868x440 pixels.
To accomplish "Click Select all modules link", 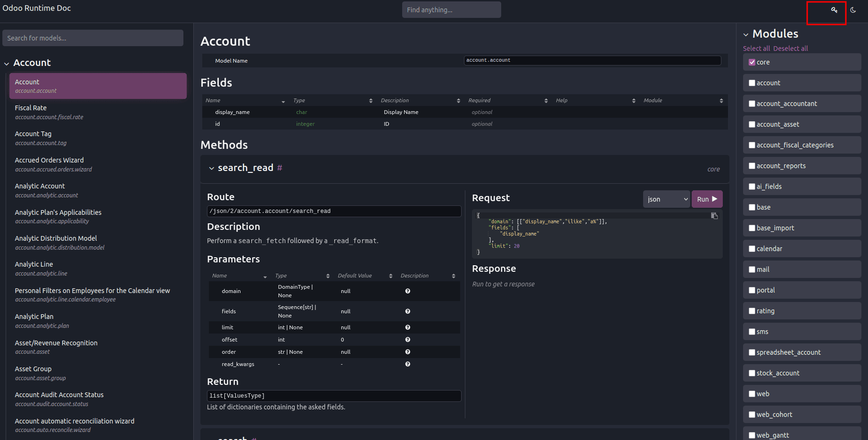I will pyautogui.click(x=756, y=49).
